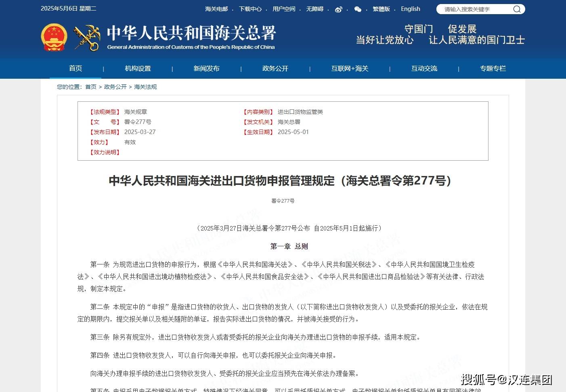Switch to 繁體版 traditional version
Viewport: 566px width, 392px height.
pos(381,9)
